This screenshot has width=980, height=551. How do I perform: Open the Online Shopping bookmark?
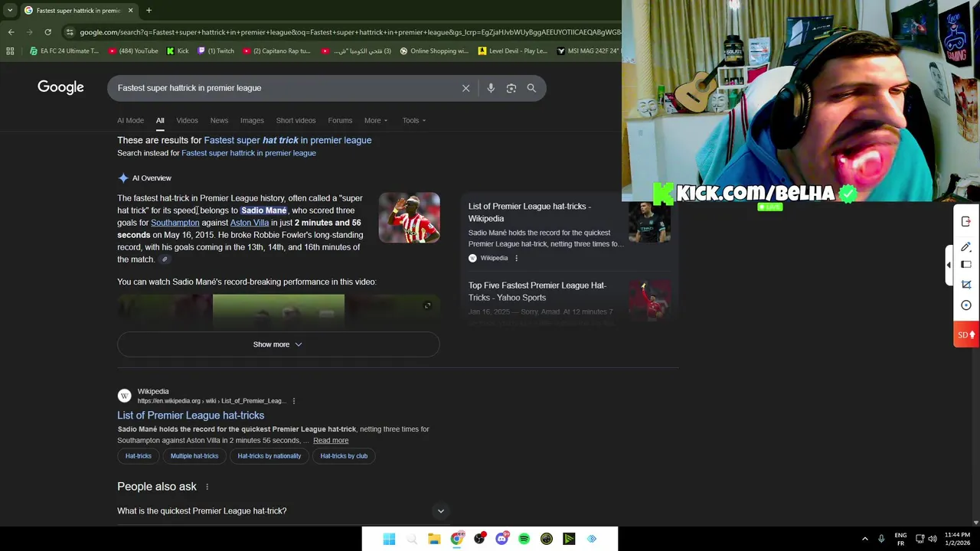coord(434,51)
